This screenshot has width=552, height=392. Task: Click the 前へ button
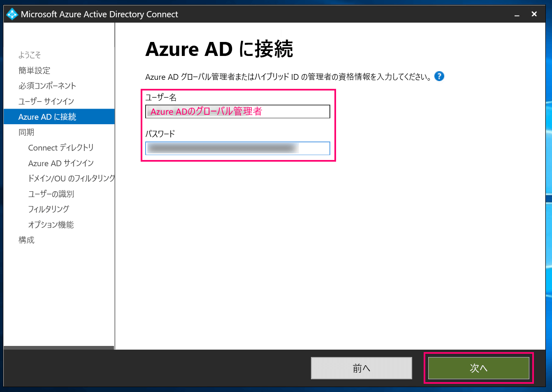362,368
